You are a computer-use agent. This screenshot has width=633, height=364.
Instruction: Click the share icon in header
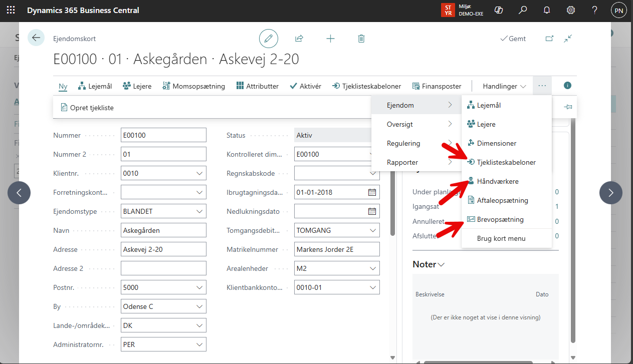299,39
